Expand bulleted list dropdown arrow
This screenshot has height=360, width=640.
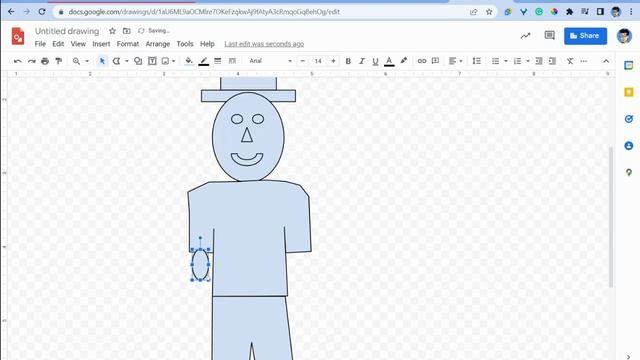pyautogui.click(x=506, y=61)
